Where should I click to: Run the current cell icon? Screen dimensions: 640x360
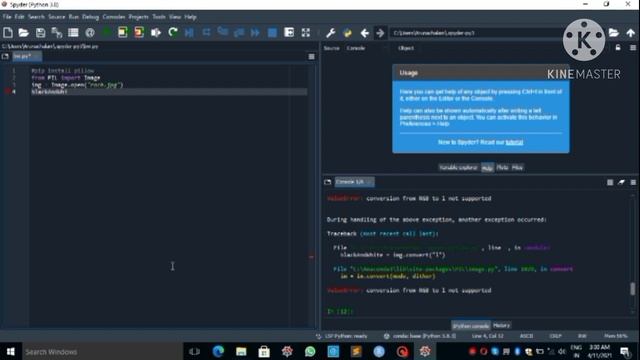[122, 32]
